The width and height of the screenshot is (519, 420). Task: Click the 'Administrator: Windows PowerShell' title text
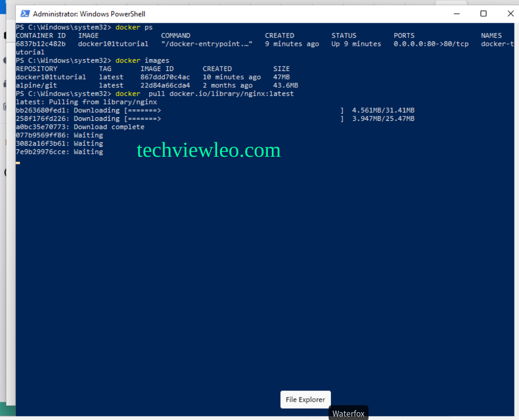89,14
